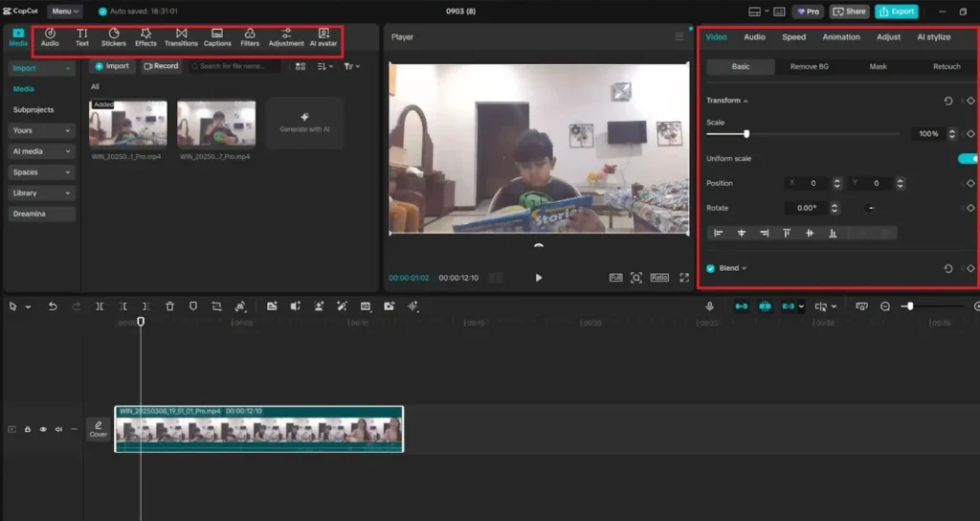Click the align bottom icon

(833, 234)
